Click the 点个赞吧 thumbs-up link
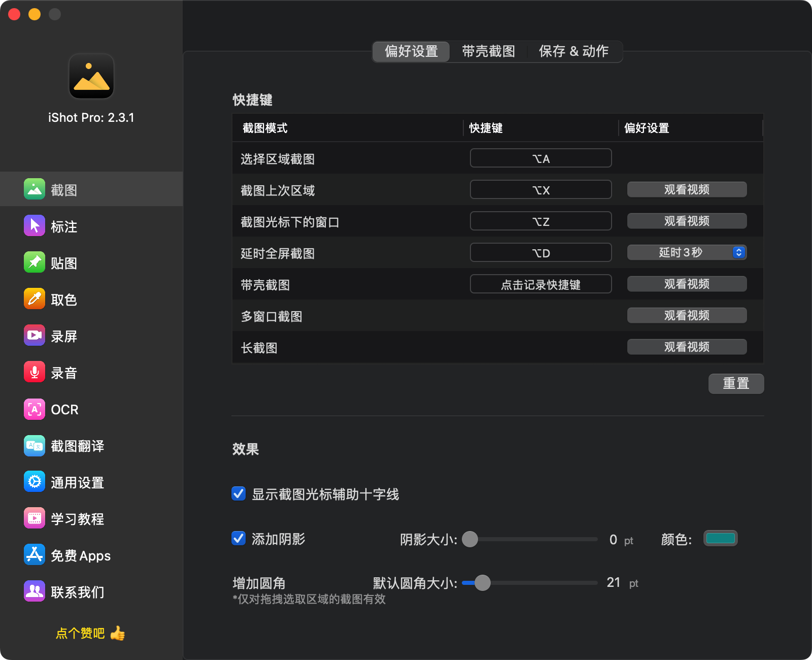Viewport: 812px width, 660px height. (x=90, y=633)
